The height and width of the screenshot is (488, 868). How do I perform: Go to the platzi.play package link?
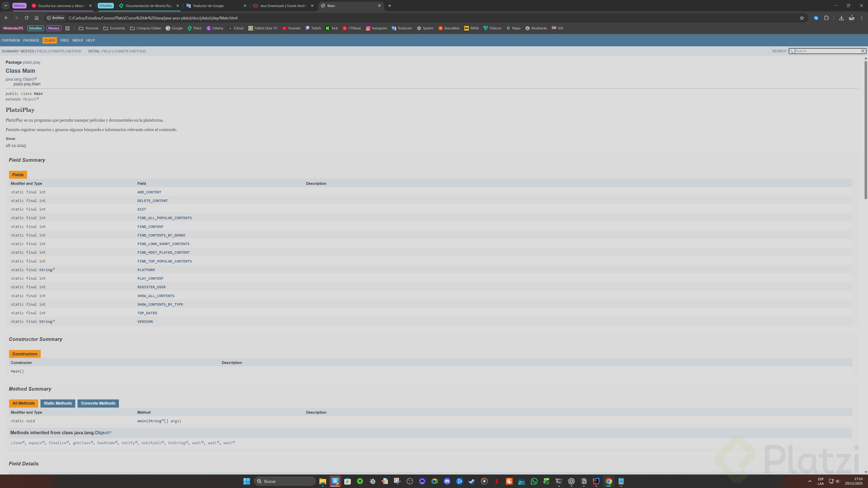[x=31, y=62]
